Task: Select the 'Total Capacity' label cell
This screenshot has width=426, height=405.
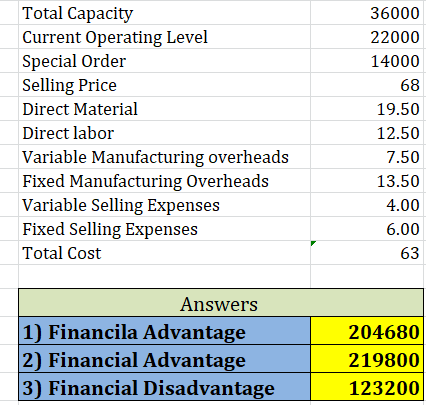Action: pyautogui.click(x=164, y=13)
